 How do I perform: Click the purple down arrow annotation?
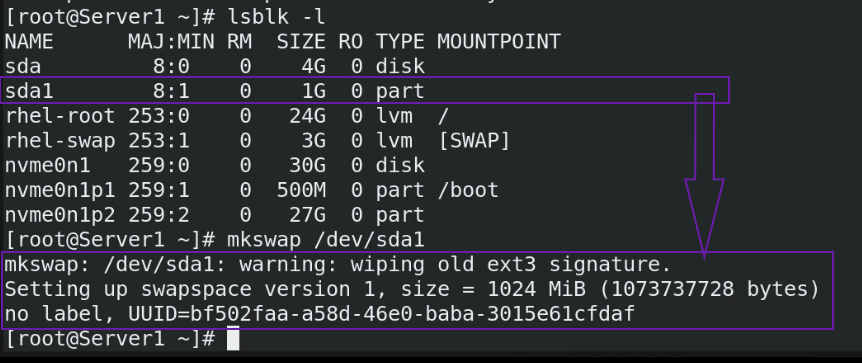tap(704, 176)
